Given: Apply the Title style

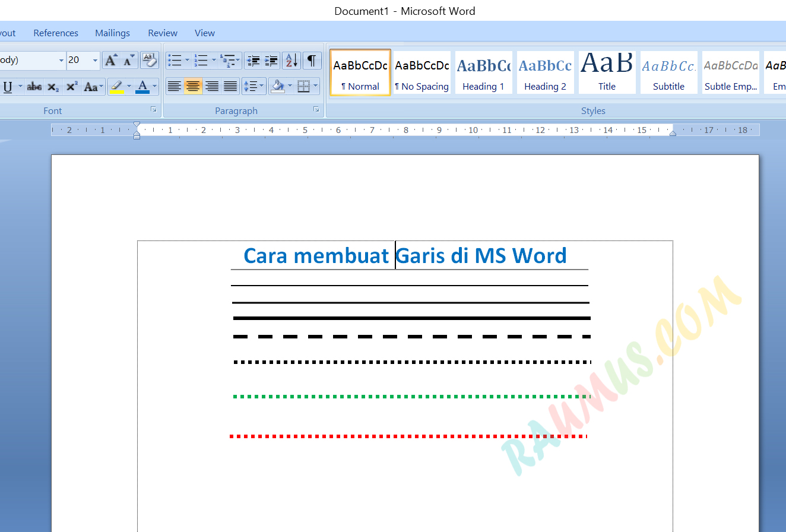Looking at the screenshot, I should point(607,72).
